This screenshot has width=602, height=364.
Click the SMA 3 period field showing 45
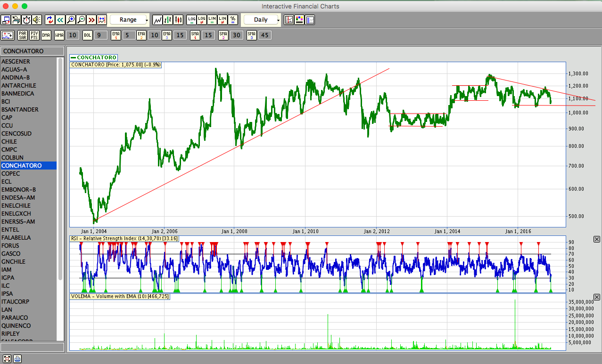(265, 35)
